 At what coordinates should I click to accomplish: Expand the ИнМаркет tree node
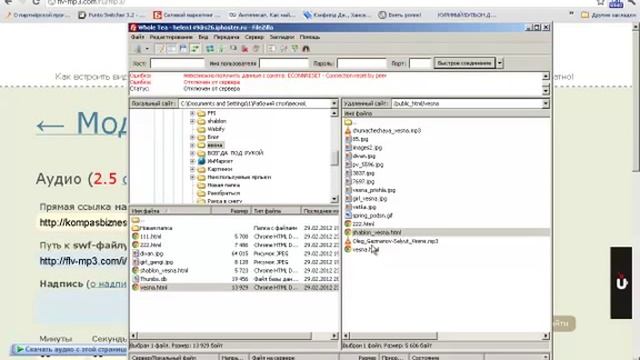coord(192,161)
